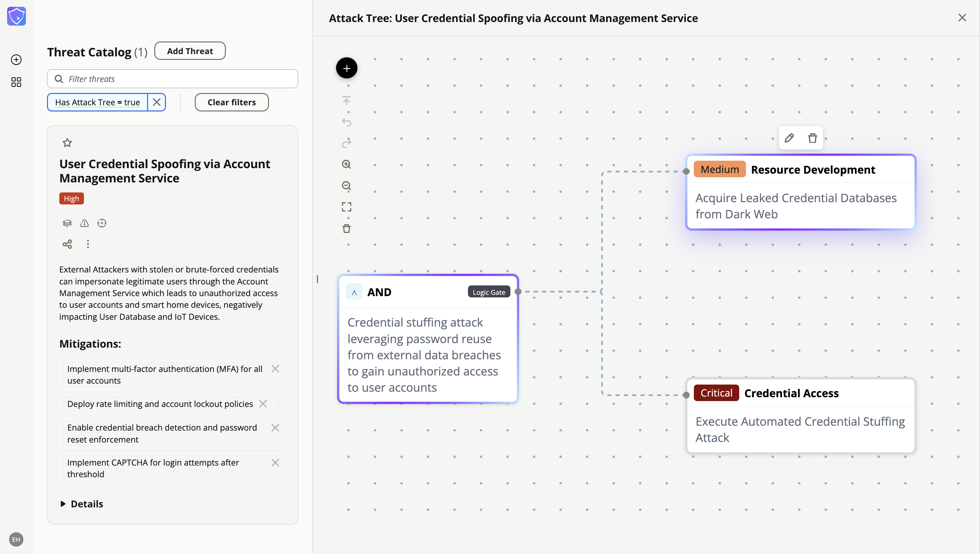Edit the Resource Development node with pencil
Image resolution: width=980 pixels, height=554 pixels.
[x=789, y=138]
